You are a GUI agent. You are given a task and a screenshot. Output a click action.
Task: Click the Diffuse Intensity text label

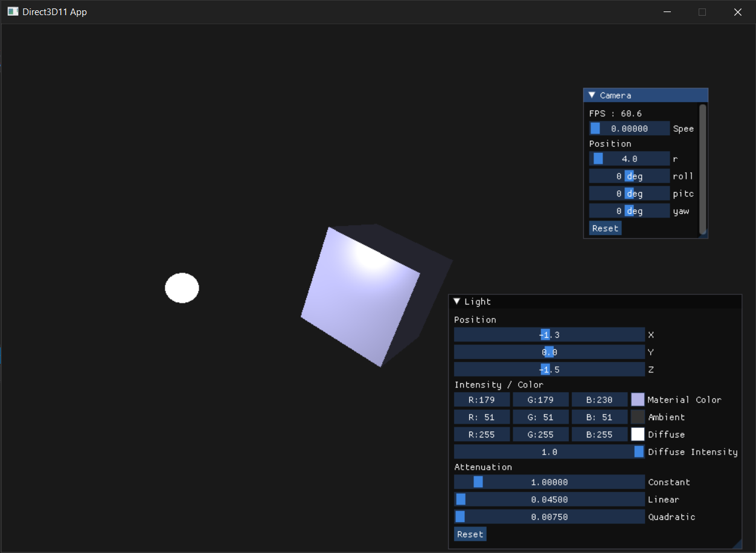pos(693,452)
